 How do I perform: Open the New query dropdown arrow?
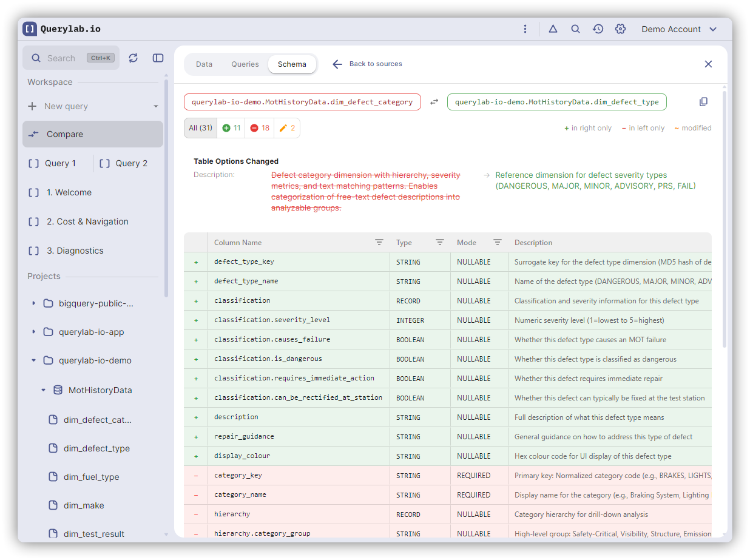tap(155, 106)
